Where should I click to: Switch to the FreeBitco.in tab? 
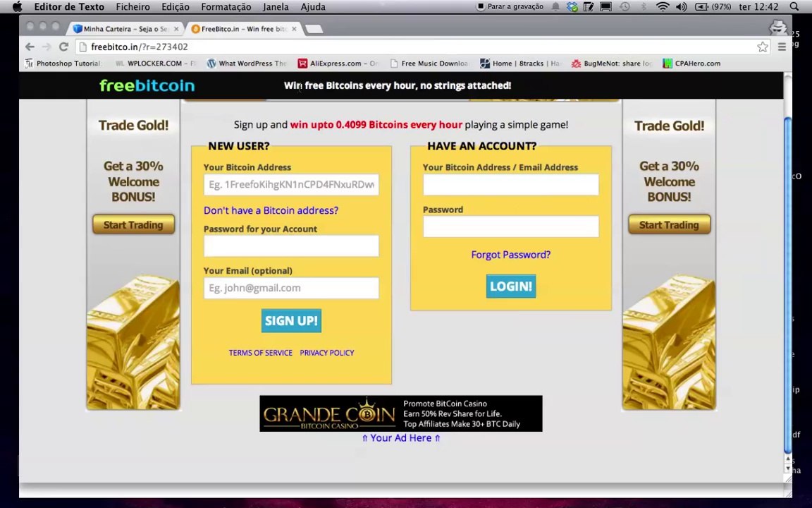click(x=242, y=28)
